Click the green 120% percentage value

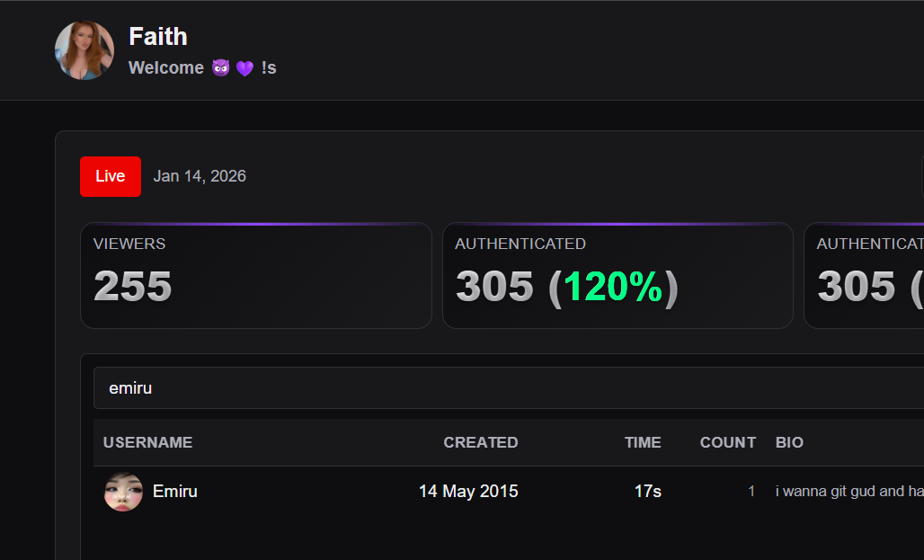[613, 287]
